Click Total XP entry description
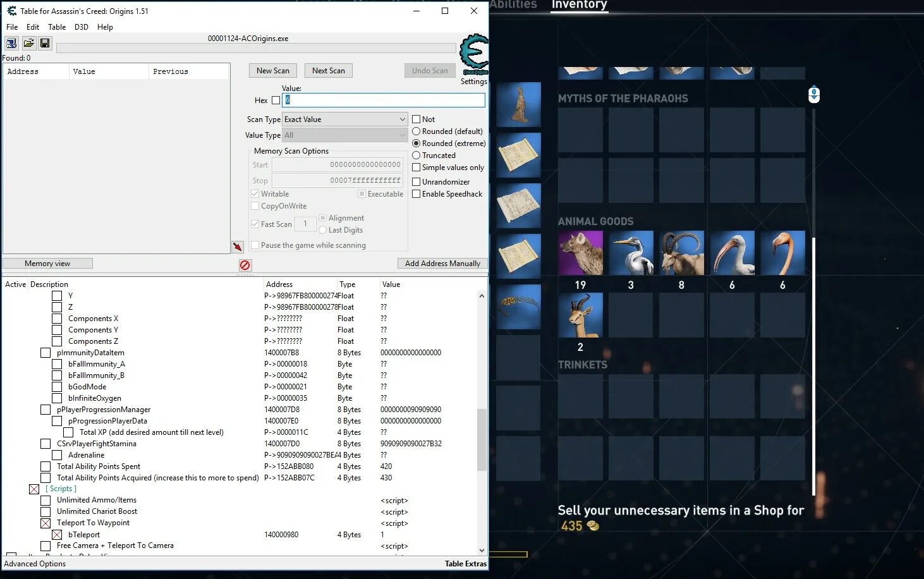The width and height of the screenshot is (924, 579). click(x=152, y=432)
